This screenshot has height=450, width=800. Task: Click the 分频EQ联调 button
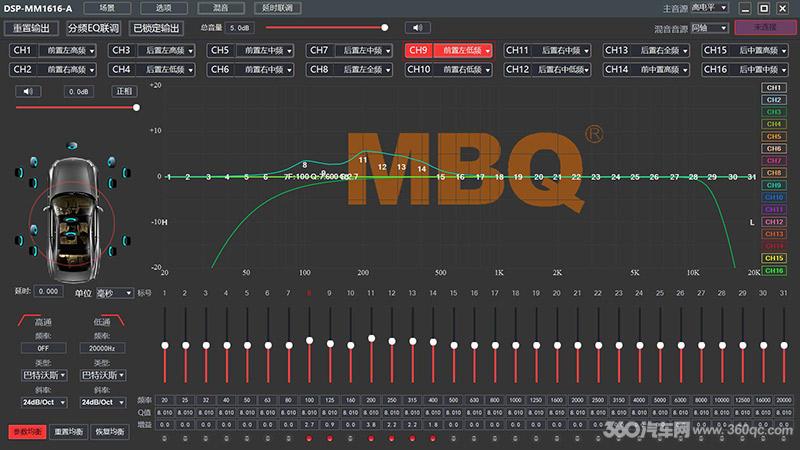point(93,28)
